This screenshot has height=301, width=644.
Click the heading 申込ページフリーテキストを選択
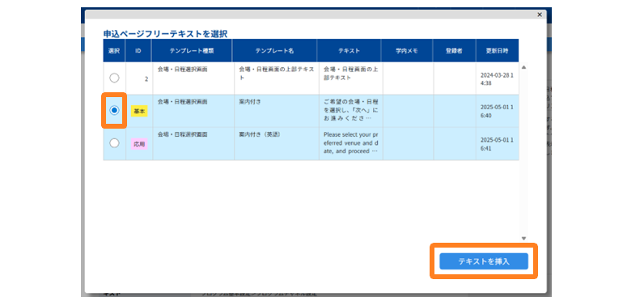pos(165,34)
